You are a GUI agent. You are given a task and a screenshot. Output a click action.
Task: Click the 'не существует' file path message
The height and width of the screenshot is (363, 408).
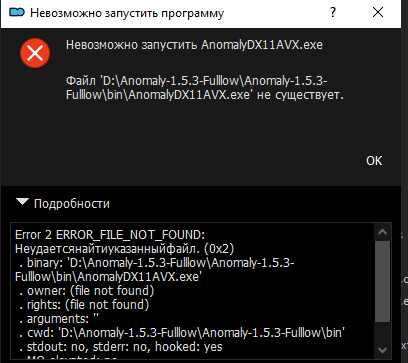pos(205,88)
